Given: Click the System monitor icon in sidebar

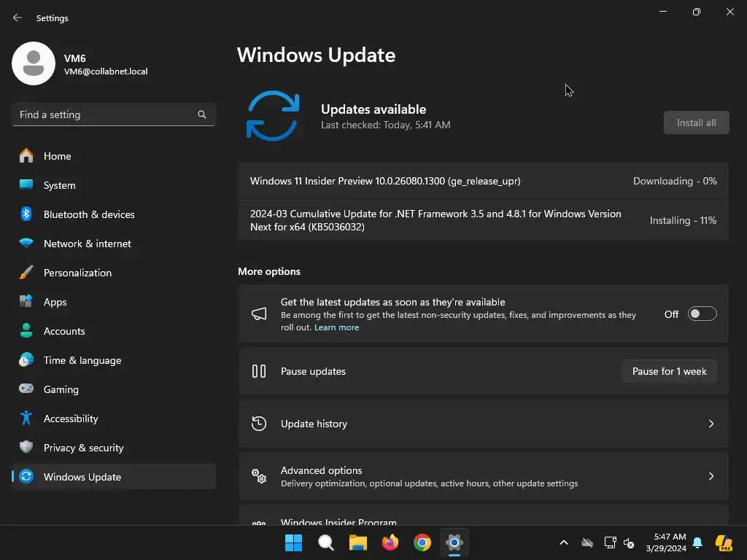Looking at the screenshot, I should point(26,184).
